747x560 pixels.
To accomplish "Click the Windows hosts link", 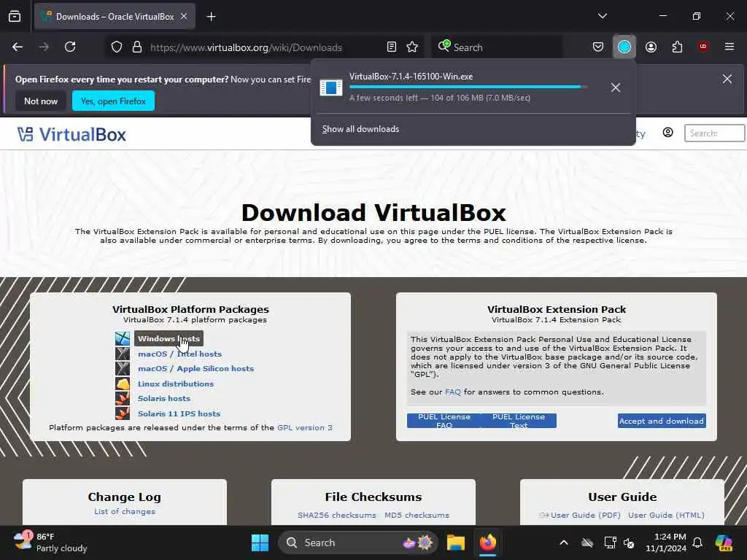I will point(169,338).
